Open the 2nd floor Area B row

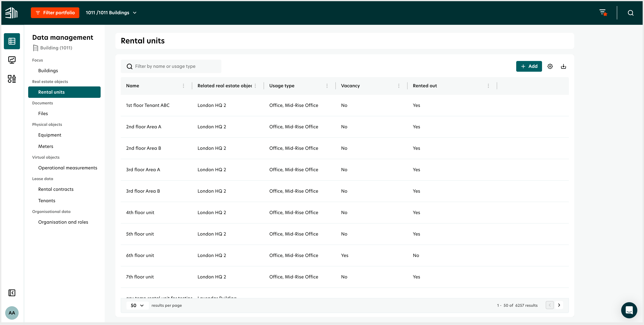[344, 148]
